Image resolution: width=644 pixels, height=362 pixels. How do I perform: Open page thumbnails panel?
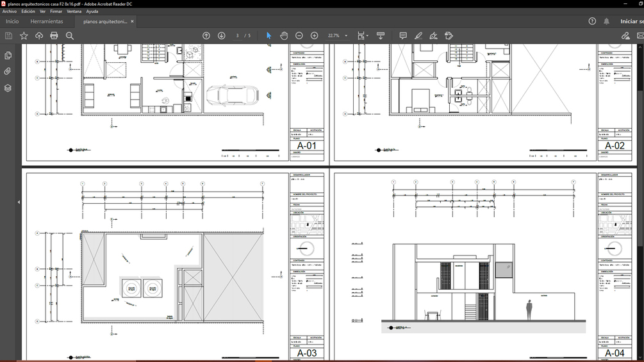[x=8, y=55]
